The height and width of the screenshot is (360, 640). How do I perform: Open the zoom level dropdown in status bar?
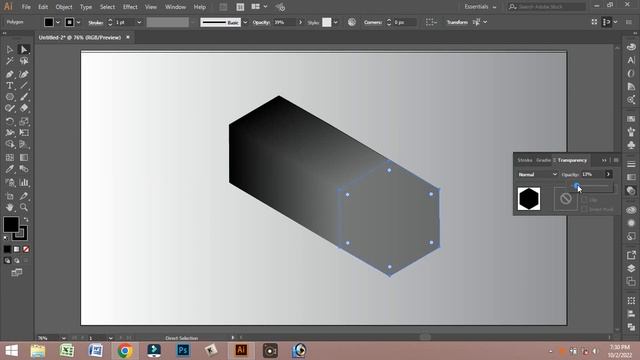[x=63, y=338]
